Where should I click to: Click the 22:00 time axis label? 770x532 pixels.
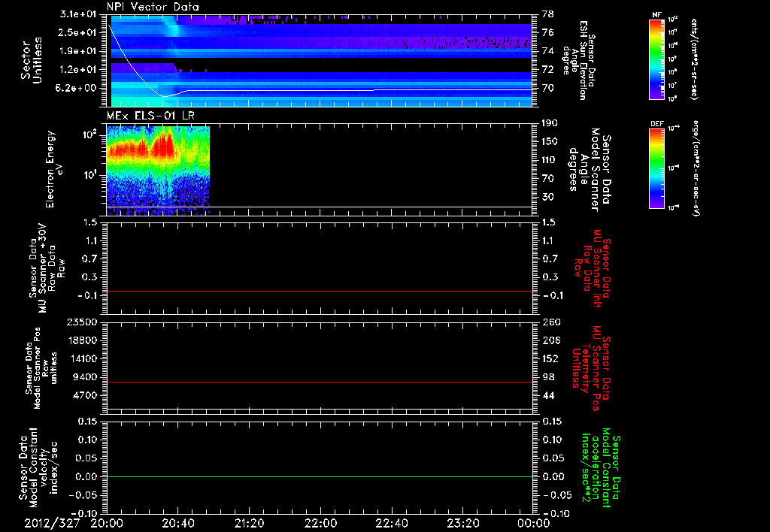[x=320, y=523]
